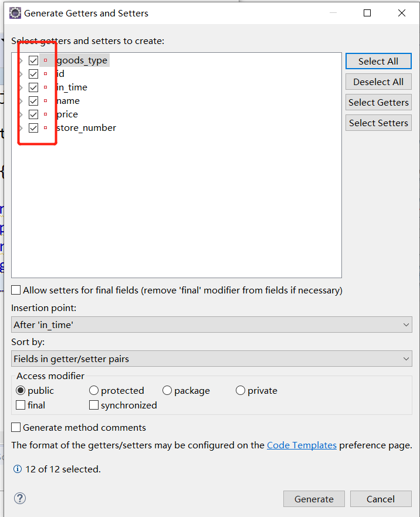This screenshot has height=517, width=420.
Task: Select the store_number row label
Action: tap(86, 128)
